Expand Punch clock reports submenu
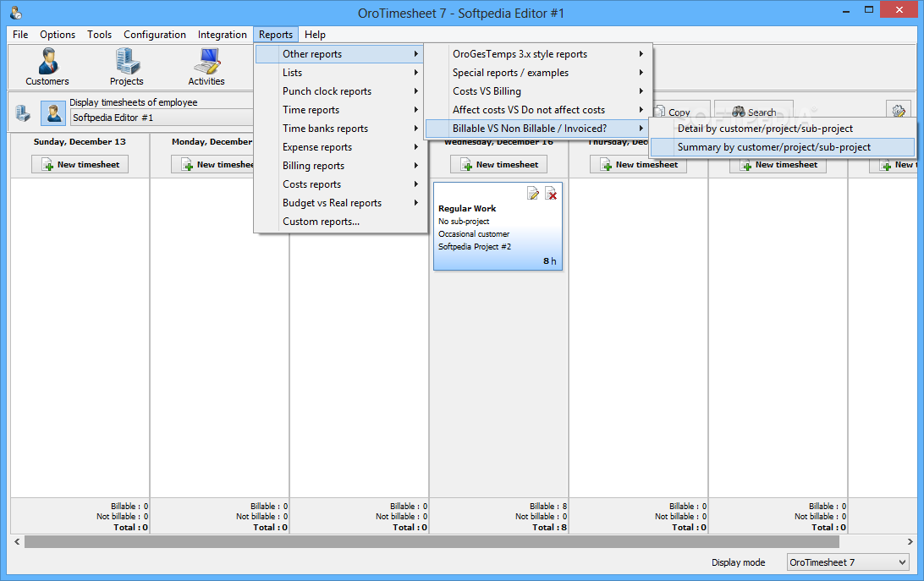 coord(341,91)
